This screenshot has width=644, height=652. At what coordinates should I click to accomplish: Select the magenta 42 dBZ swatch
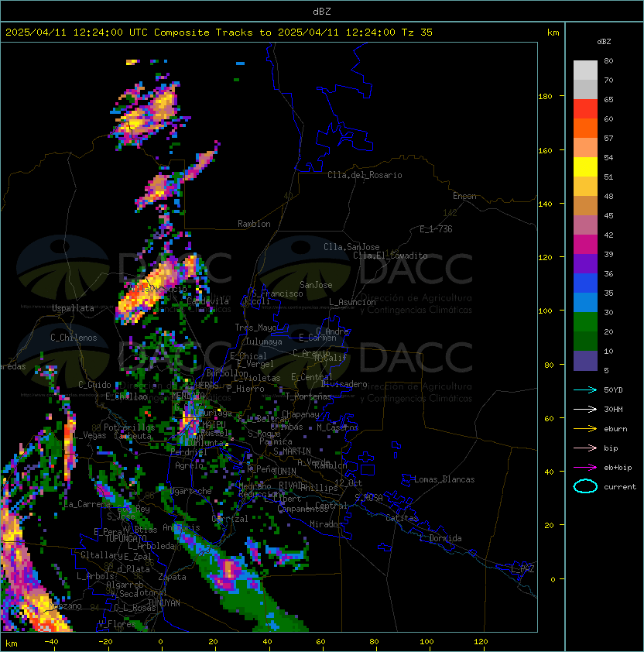(585, 244)
